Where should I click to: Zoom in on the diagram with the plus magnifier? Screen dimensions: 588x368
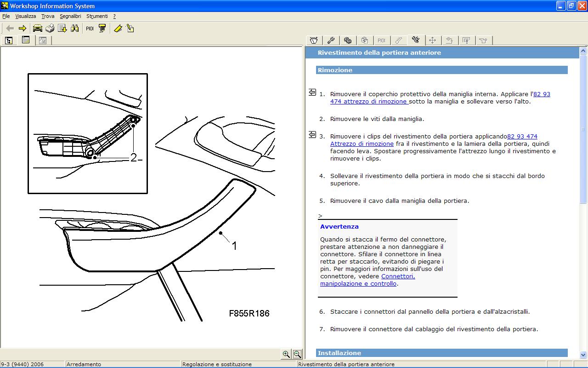pos(286,354)
